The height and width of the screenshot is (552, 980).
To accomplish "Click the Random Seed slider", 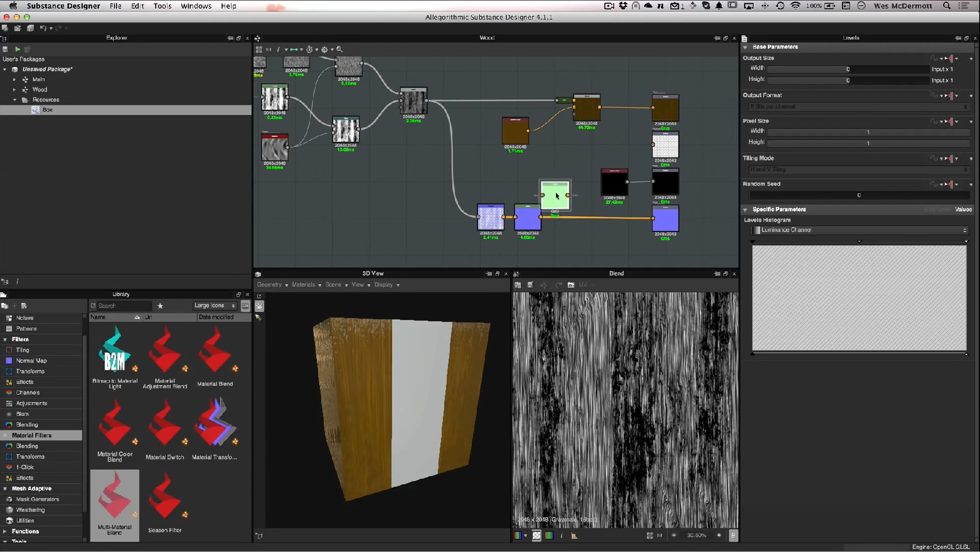I will pos(858,195).
